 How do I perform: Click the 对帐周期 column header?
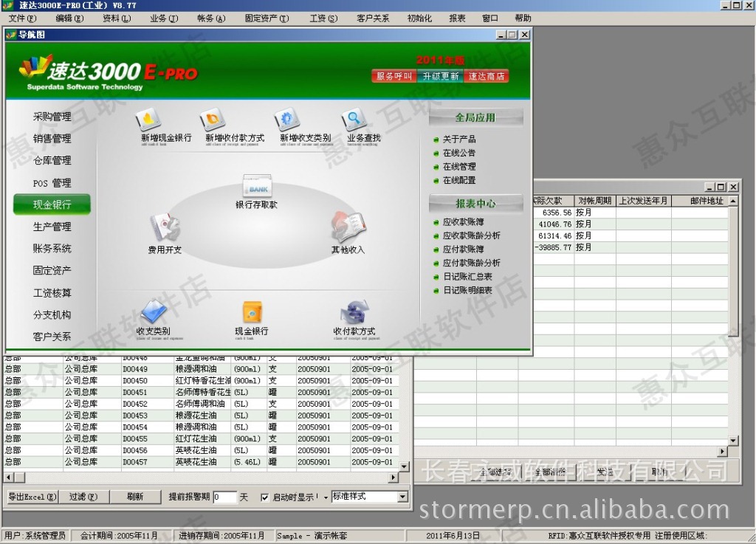click(595, 201)
